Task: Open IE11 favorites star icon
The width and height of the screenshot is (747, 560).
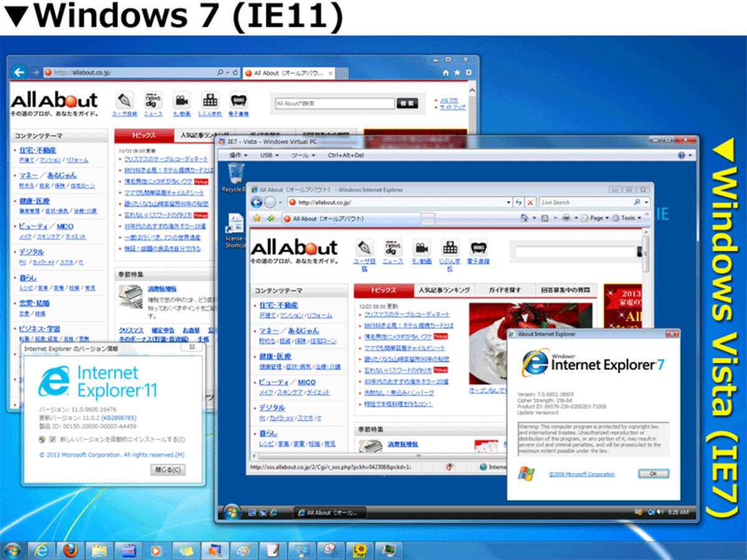Action: click(458, 73)
